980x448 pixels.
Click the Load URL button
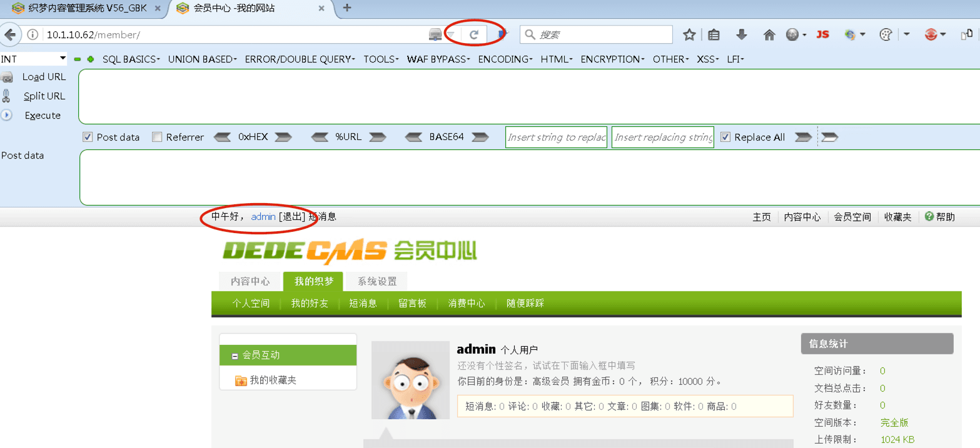coord(44,77)
